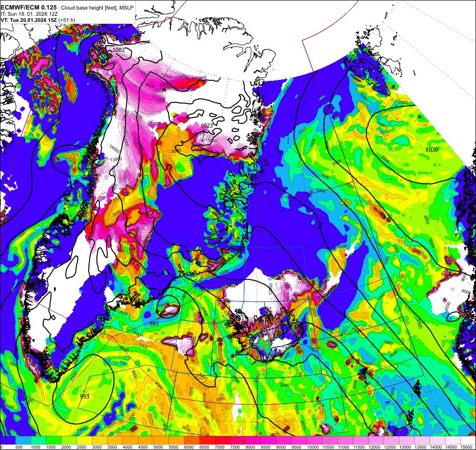This screenshot has height=450, width=476.
Task: Pick the orange-red 6000–6500 legend swatch
Action: 192,440
